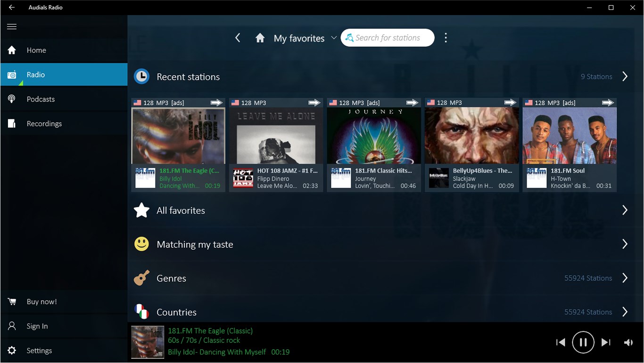Expand All favorites with right chevron
This screenshot has height=363, width=644.
[x=625, y=210]
